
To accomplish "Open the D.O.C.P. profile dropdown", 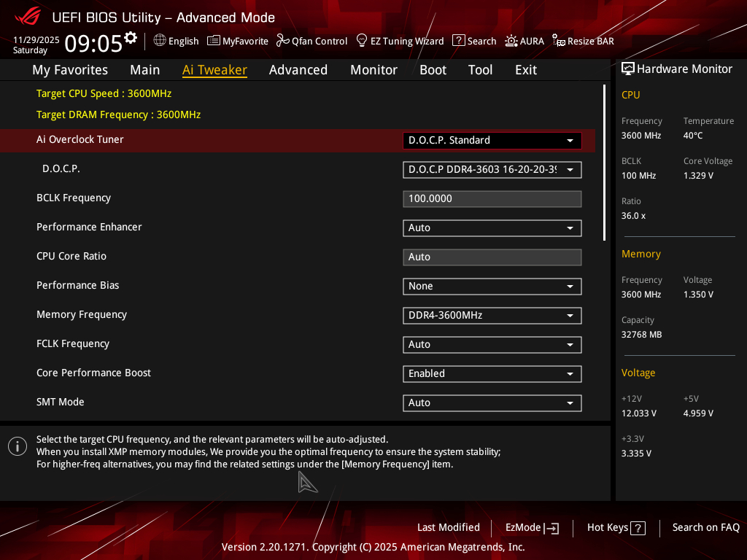I will (492, 170).
